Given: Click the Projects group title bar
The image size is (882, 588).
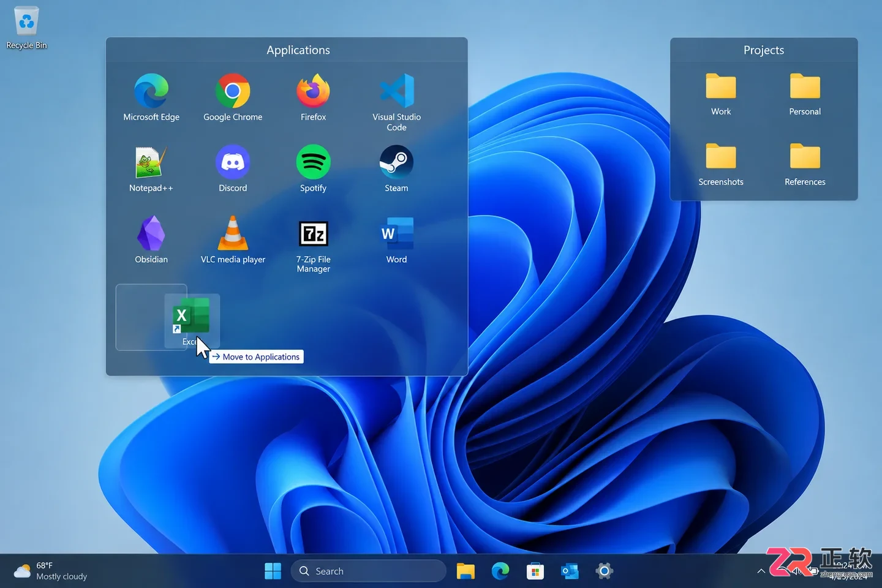Looking at the screenshot, I should tap(764, 50).
